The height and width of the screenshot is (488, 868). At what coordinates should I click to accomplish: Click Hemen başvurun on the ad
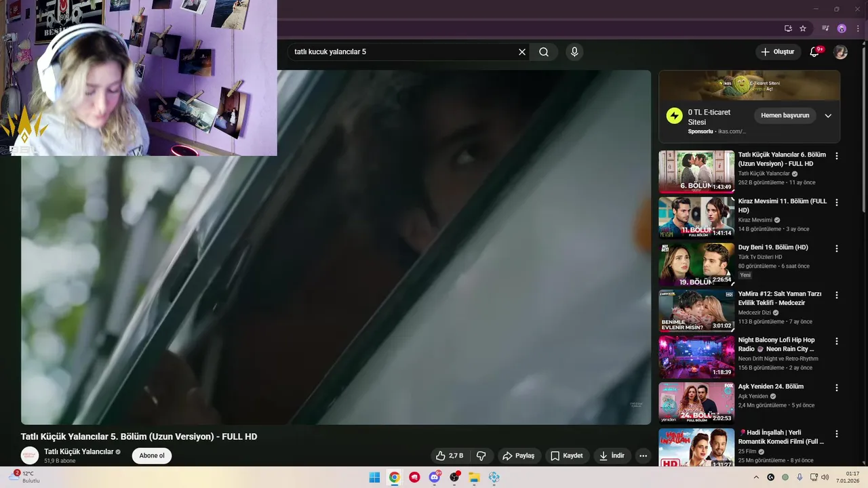coord(785,115)
